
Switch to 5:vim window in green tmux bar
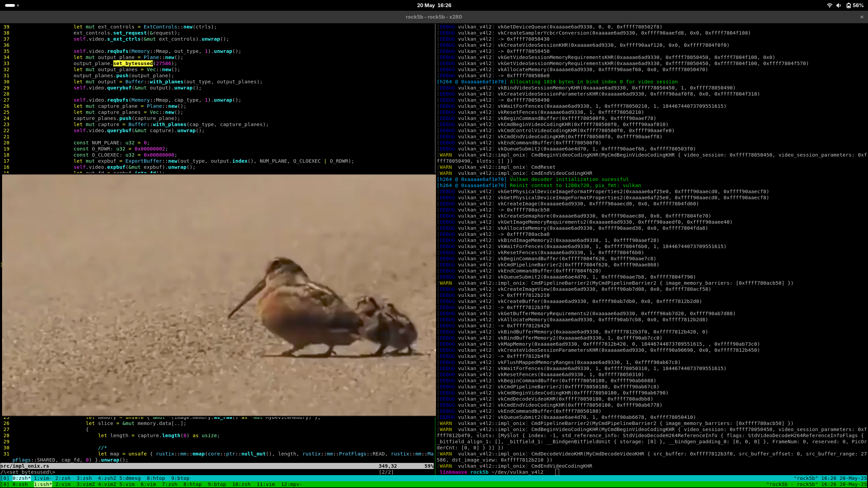(127, 484)
